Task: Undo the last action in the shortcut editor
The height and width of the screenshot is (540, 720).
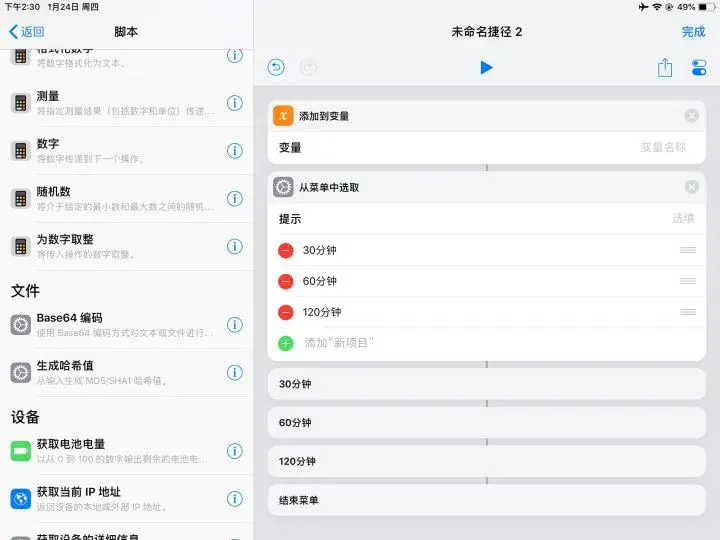Action: [x=276, y=68]
